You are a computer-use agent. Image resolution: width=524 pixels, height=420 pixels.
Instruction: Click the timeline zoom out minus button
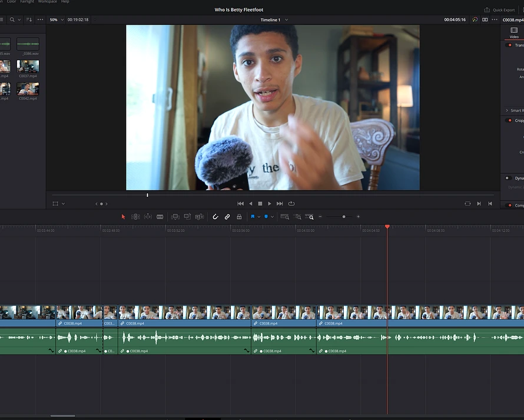pos(320,217)
